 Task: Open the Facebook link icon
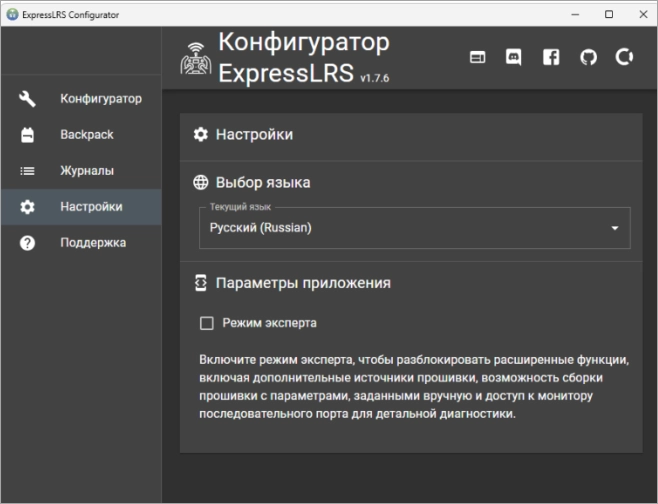(551, 57)
